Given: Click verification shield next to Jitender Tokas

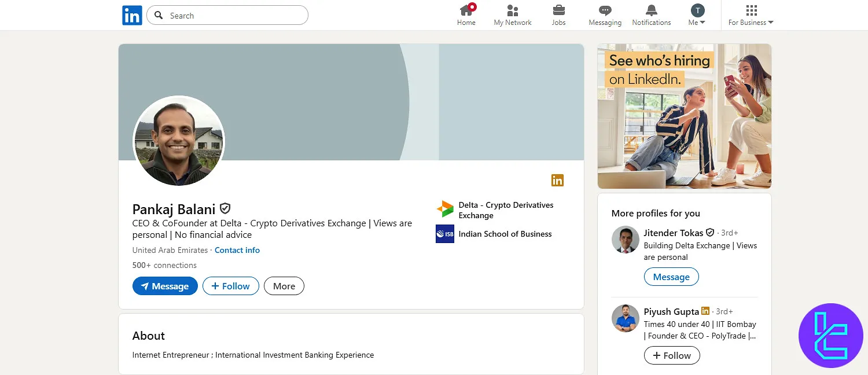Looking at the screenshot, I should click(x=710, y=233).
